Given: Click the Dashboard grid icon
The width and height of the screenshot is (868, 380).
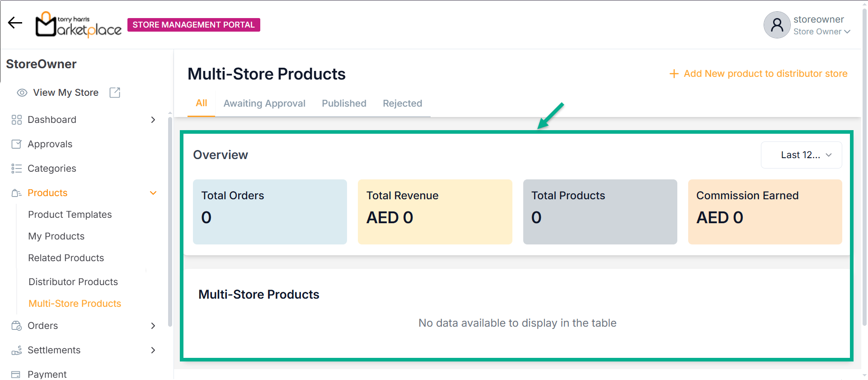Looking at the screenshot, I should tap(17, 120).
